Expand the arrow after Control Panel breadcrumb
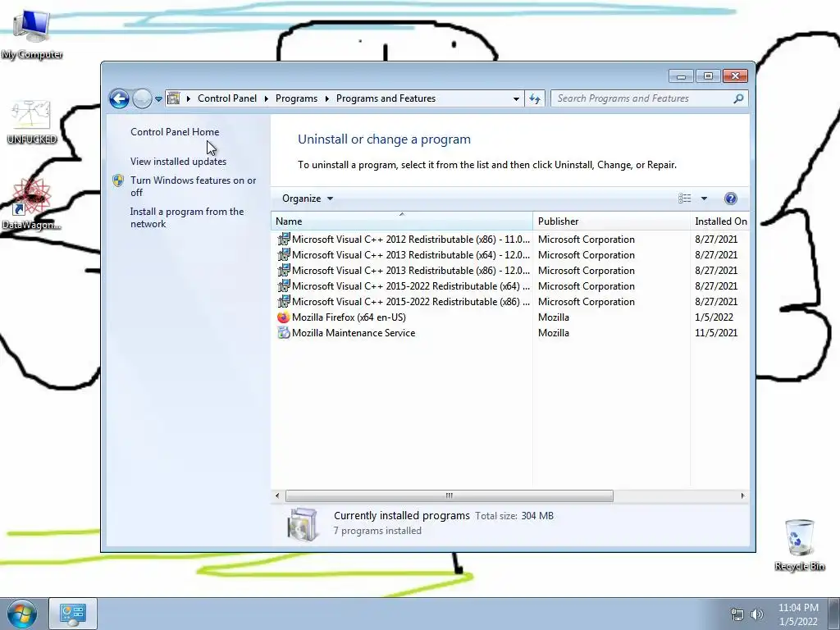Screen dimensions: 840x630 pos(267,99)
